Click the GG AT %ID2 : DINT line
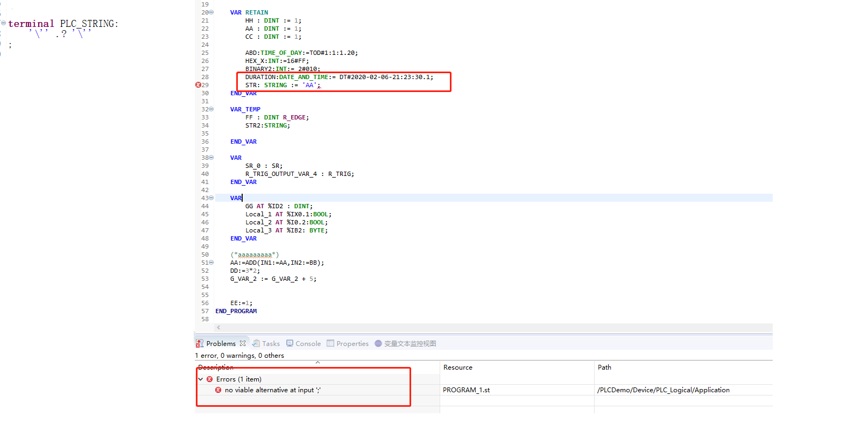 click(279, 206)
